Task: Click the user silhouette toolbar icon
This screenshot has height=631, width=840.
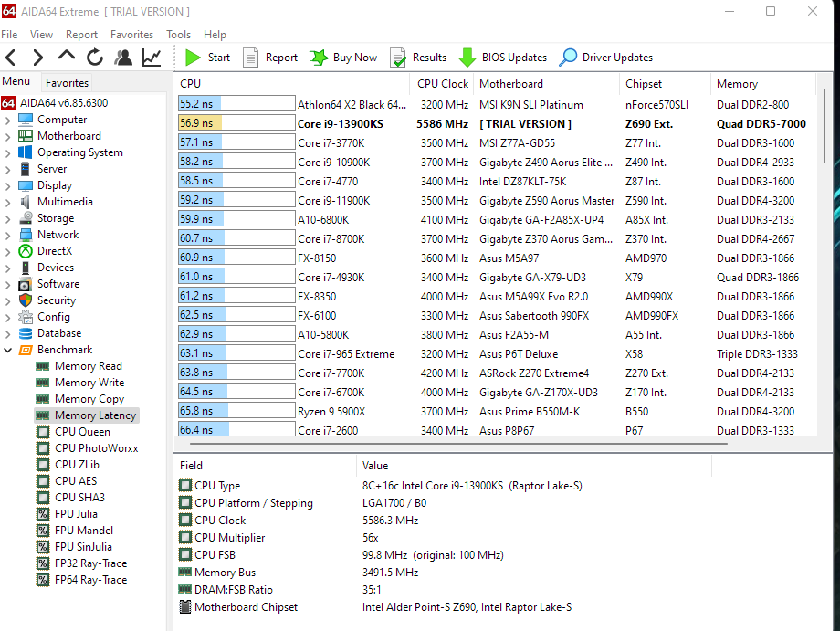Action: tap(123, 58)
